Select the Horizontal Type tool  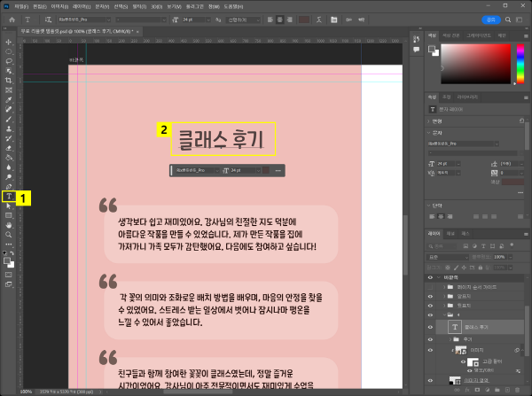coord(9,196)
